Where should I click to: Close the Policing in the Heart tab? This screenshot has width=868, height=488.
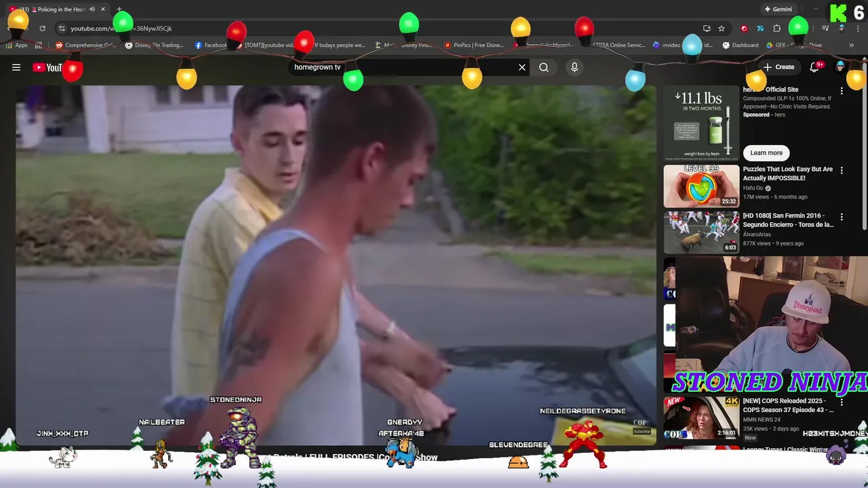[103, 9]
